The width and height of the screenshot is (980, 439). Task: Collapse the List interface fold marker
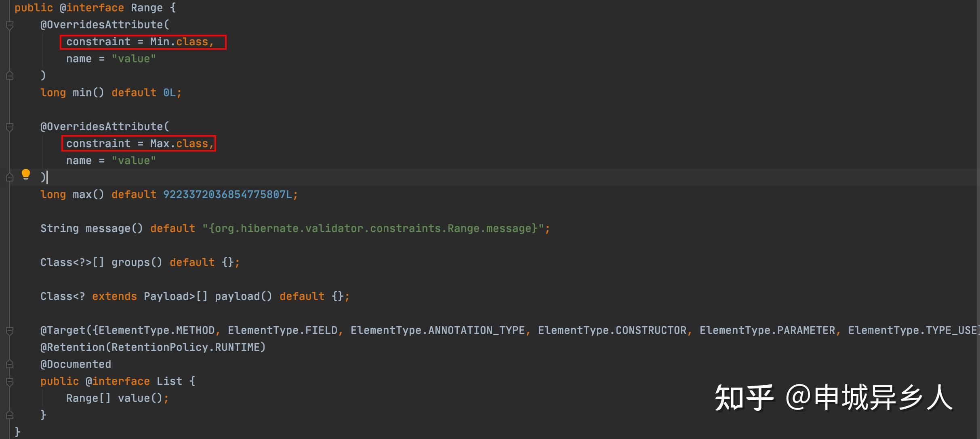(10, 382)
